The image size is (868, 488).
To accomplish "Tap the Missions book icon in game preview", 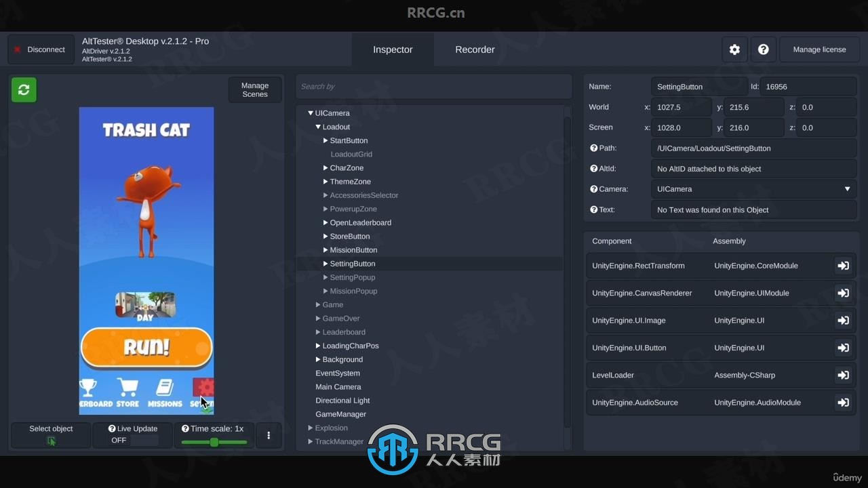I will click(x=165, y=387).
